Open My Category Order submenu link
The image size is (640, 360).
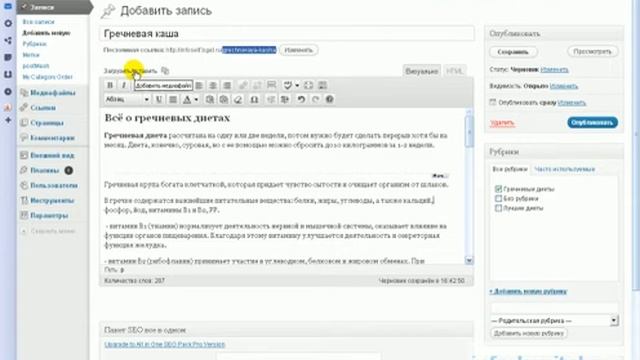pos(47,77)
